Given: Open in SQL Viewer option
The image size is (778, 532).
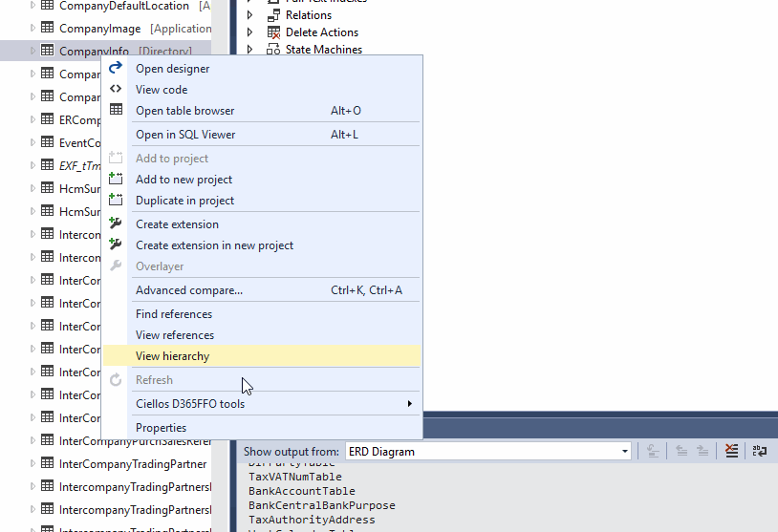Looking at the screenshot, I should click(262, 135).
